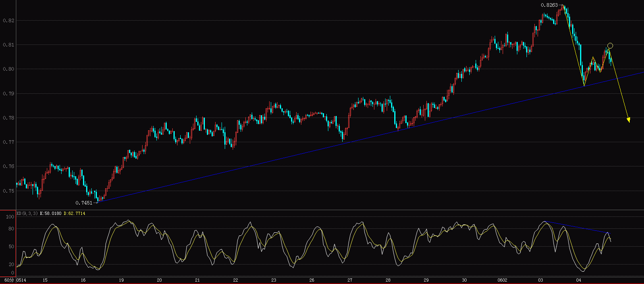Image resolution: width=644 pixels, height=284 pixels.
Task: Click the 16 date on the time axis
Action: [x=83, y=280]
